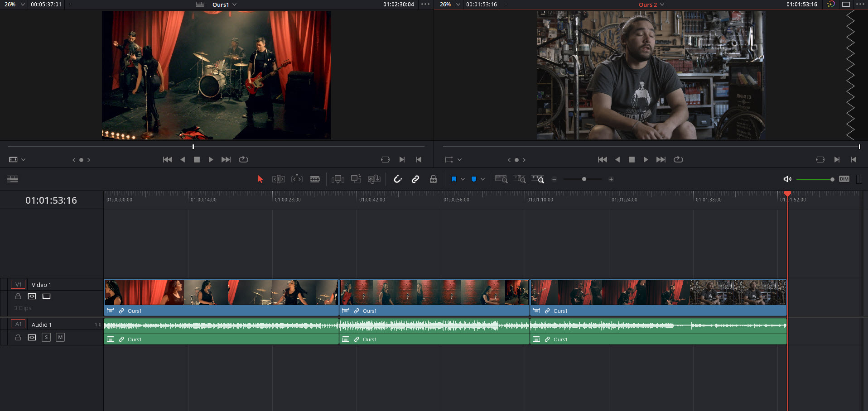Image resolution: width=868 pixels, height=411 pixels.
Task: Toggle single viewer mode icon
Action: pos(846,5)
